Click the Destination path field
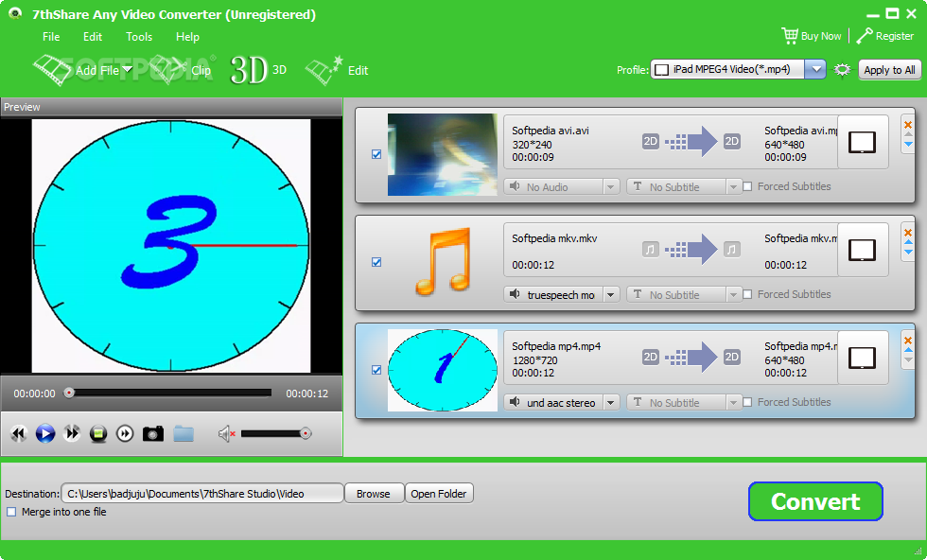 click(202, 493)
